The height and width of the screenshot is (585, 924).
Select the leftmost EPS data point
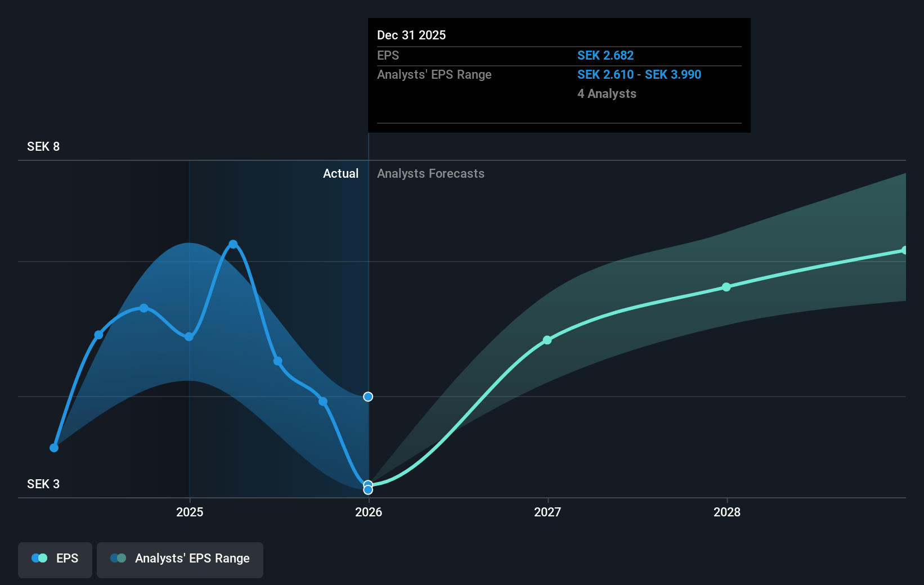pyautogui.click(x=54, y=448)
